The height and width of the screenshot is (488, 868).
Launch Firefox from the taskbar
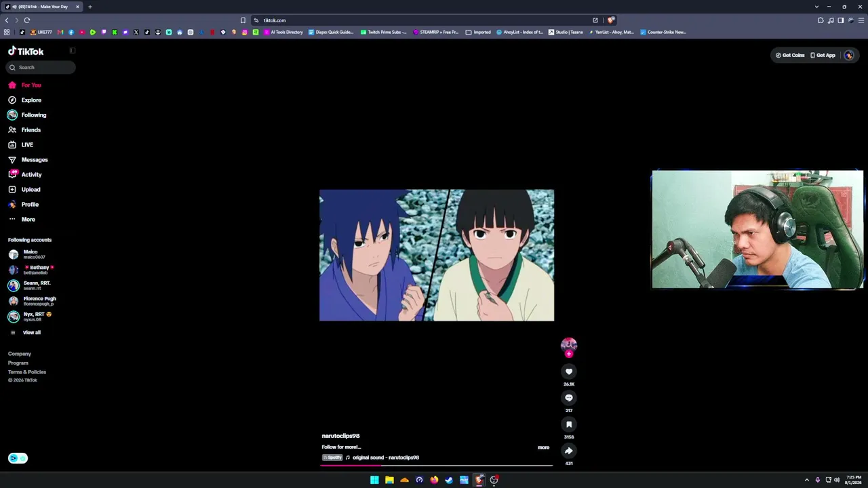tap(434, 480)
